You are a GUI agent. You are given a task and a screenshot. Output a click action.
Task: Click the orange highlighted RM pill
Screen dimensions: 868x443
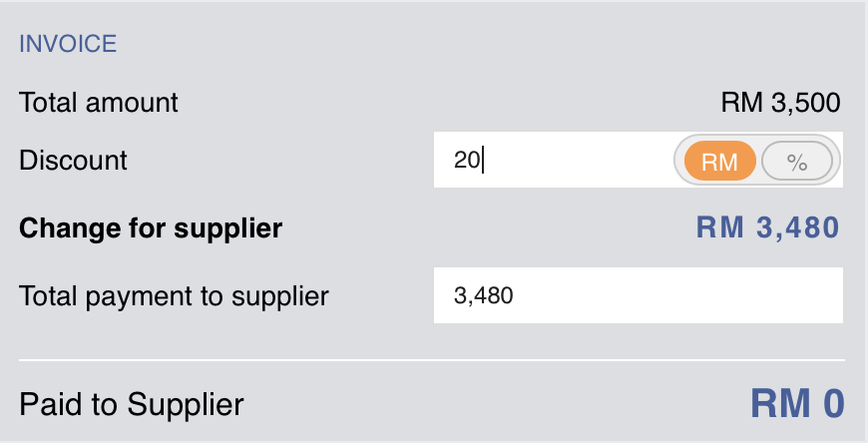[719, 160]
